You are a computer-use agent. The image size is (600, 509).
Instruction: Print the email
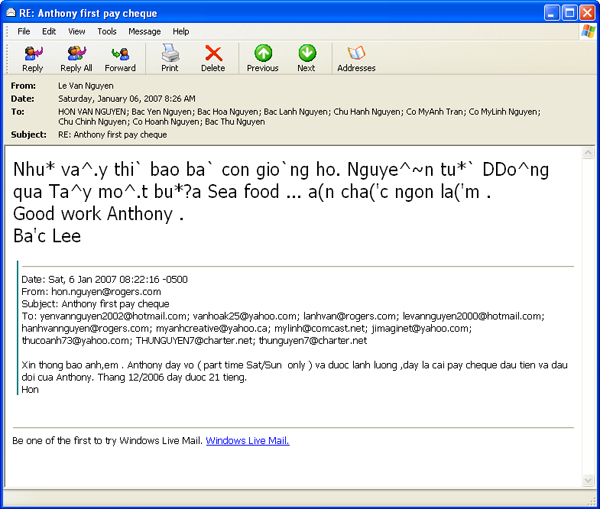pyautogui.click(x=170, y=59)
